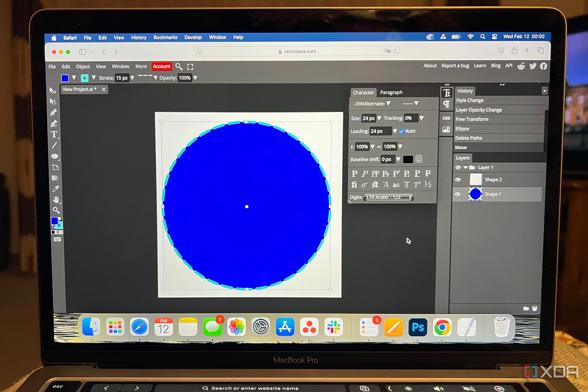Open the Digits LTR Arabic selector

point(389,197)
